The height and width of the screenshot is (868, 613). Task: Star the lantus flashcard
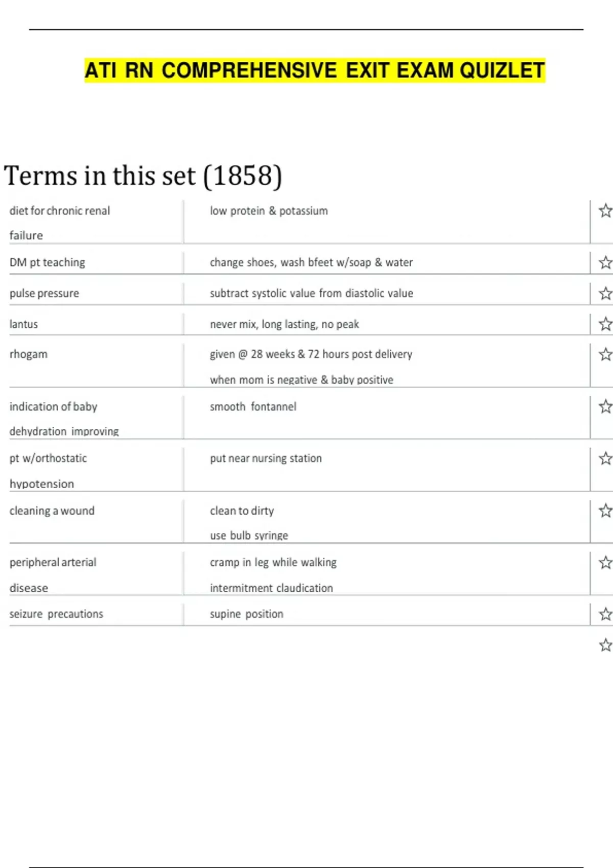tap(605, 324)
